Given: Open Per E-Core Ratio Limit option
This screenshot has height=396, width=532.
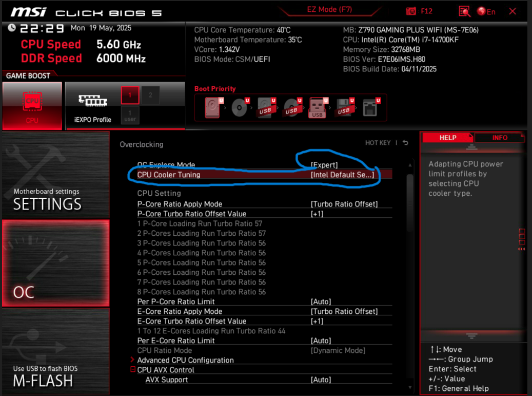Looking at the screenshot, I should (x=265, y=341).
